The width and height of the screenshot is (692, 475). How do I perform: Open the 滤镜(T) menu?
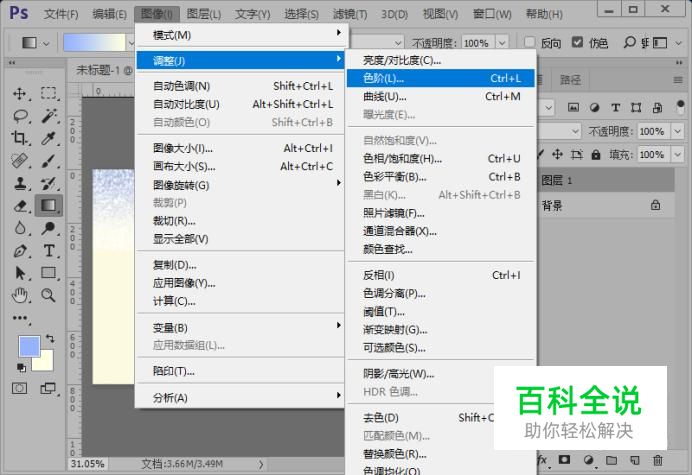tap(350, 14)
